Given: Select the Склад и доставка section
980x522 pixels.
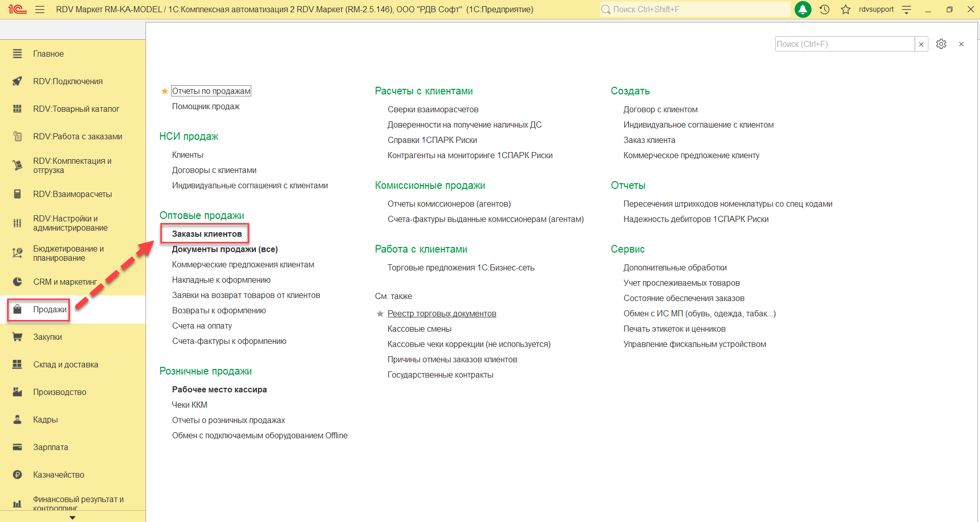Looking at the screenshot, I should click(65, 364).
